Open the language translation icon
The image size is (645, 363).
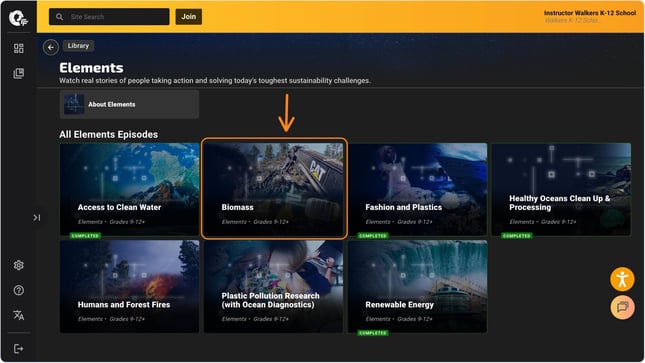point(19,315)
